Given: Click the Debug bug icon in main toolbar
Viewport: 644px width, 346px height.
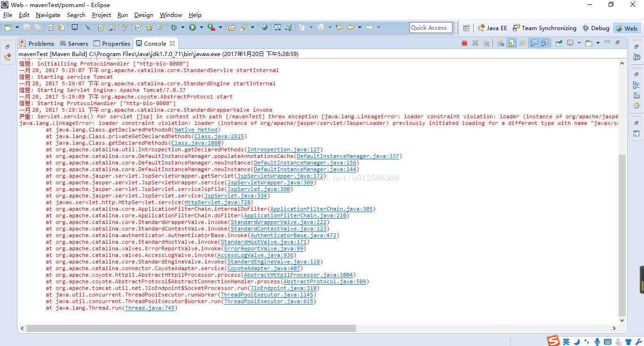Looking at the screenshot, I should tap(174, 27).
